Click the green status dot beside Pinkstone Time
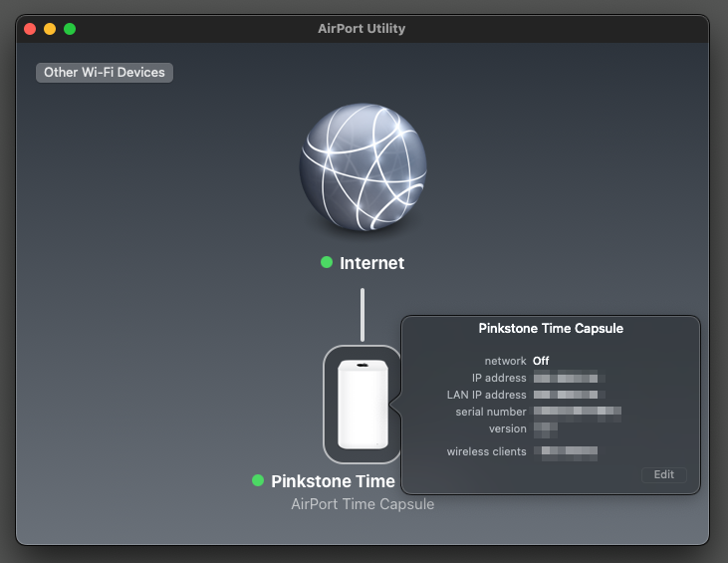This screenshot has height=563, width=728. pyautogui.click(x=258, y=480)
